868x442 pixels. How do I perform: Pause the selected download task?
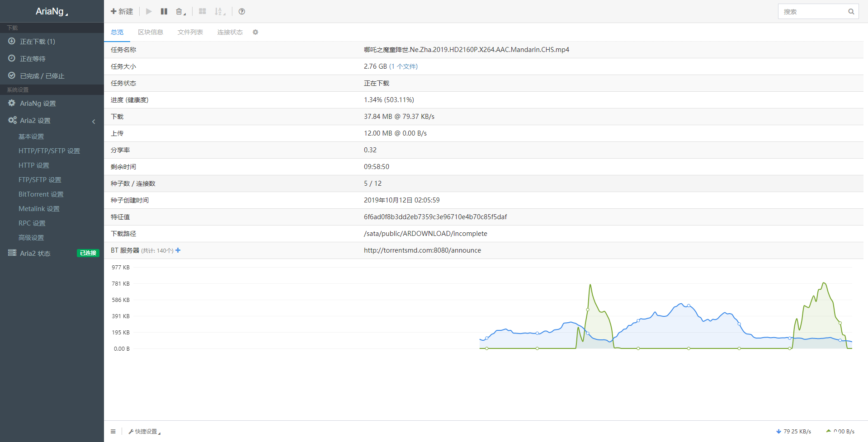point(164,11)
